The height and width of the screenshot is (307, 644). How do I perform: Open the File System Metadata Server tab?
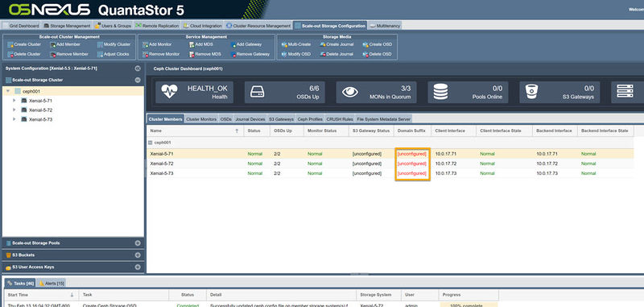[x=384, y=118]
